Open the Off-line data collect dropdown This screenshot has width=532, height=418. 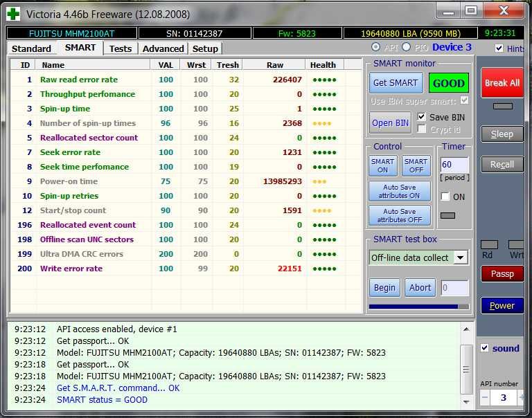tap(461, 257)
